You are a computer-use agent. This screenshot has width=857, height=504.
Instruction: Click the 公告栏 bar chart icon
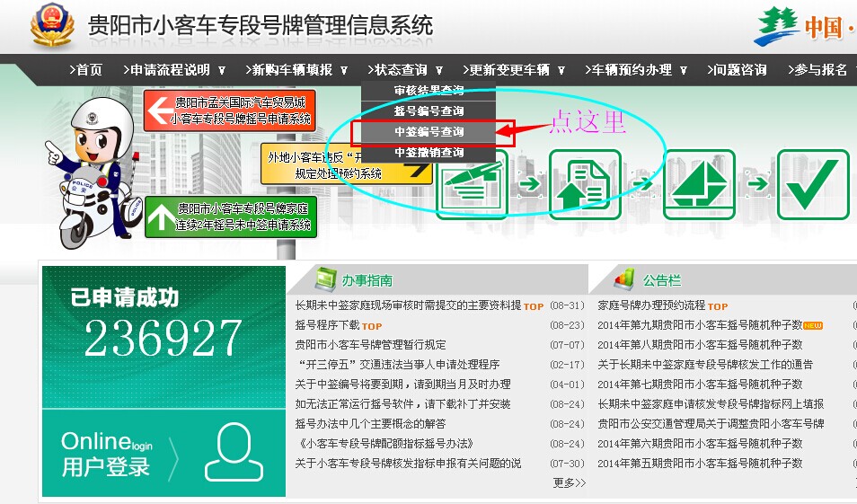pos(625,279)
